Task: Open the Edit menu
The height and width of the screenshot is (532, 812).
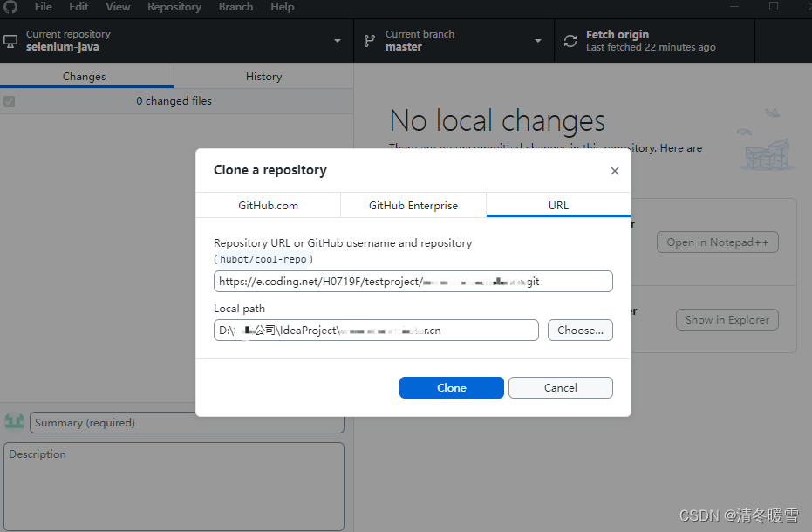Action: coord(78,7)
